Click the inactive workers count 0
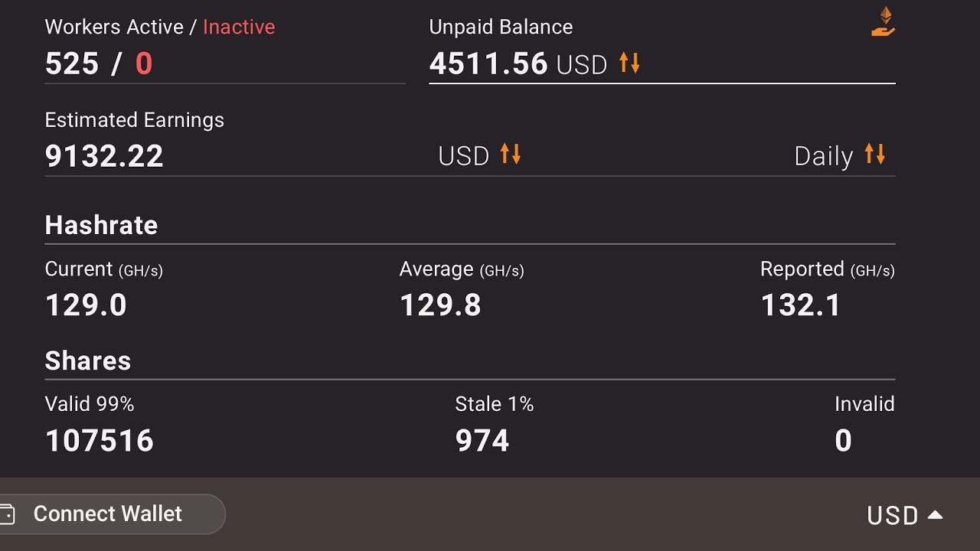Viewport: 980px width, 551px height. (144, 64)
